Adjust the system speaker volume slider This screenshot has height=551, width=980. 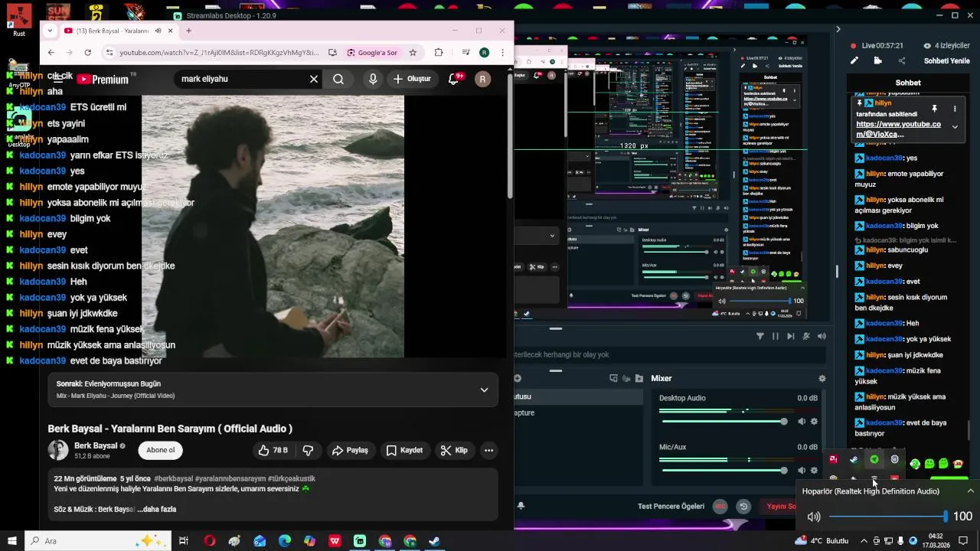click(x=888, y=517)
